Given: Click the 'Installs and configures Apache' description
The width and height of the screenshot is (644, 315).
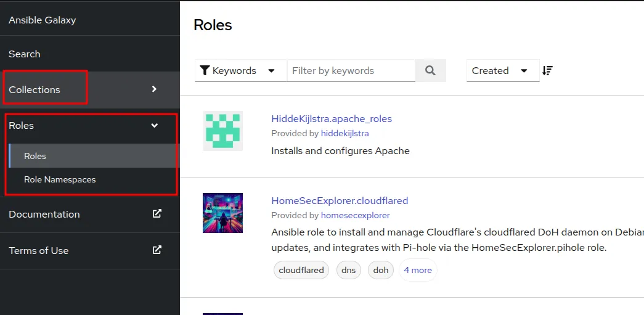Looking at the screenshot, I should [x=340, y=151].
